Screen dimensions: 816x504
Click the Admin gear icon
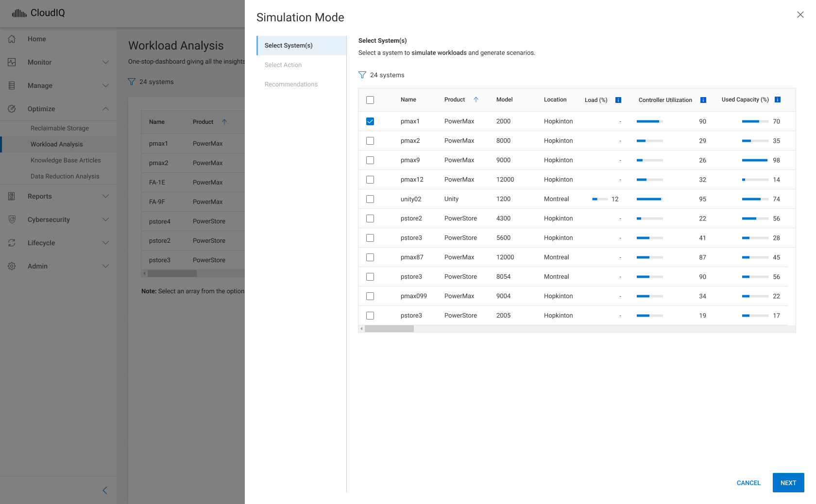click(x=12, y=266)
